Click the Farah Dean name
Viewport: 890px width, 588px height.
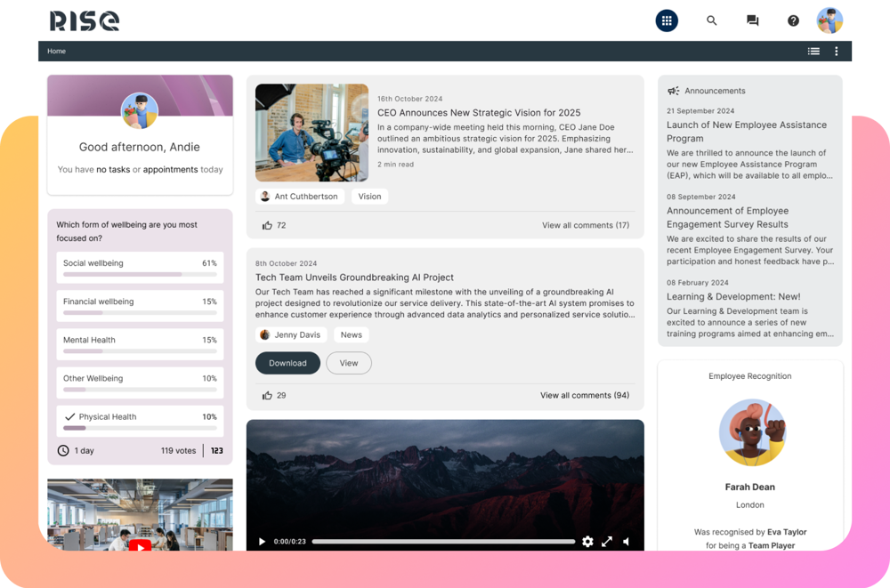749,487
